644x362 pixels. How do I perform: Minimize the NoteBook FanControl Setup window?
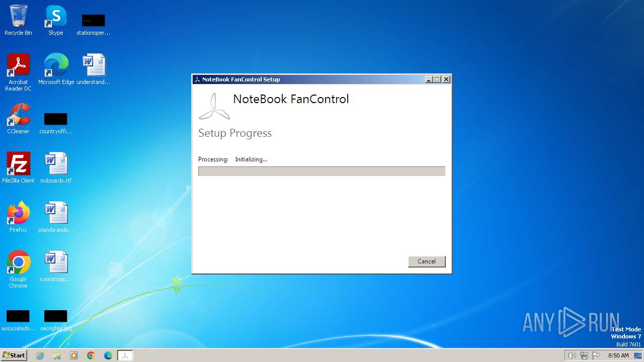click(429, 79)
